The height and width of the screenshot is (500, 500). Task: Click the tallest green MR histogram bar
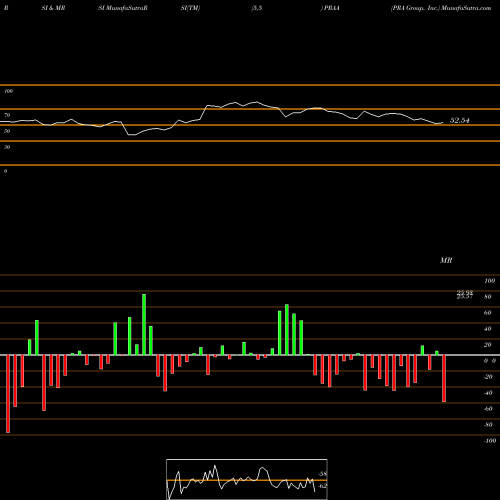coord(144,324)
